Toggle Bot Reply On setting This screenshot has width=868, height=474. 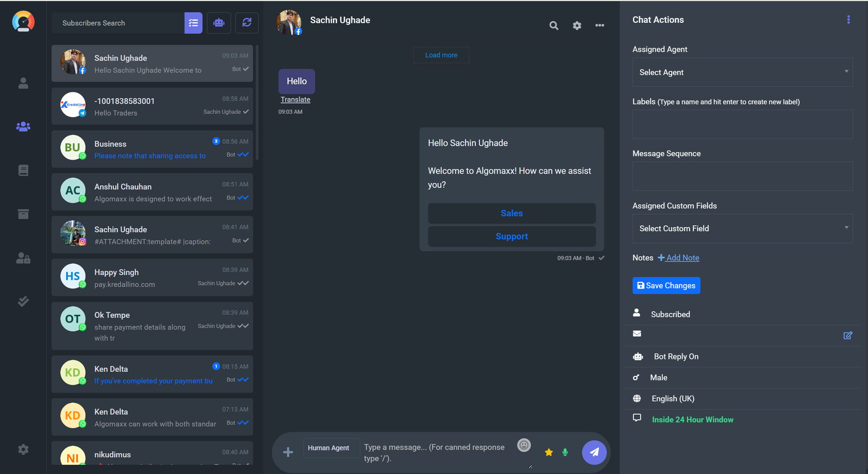[x=676, y=357]
